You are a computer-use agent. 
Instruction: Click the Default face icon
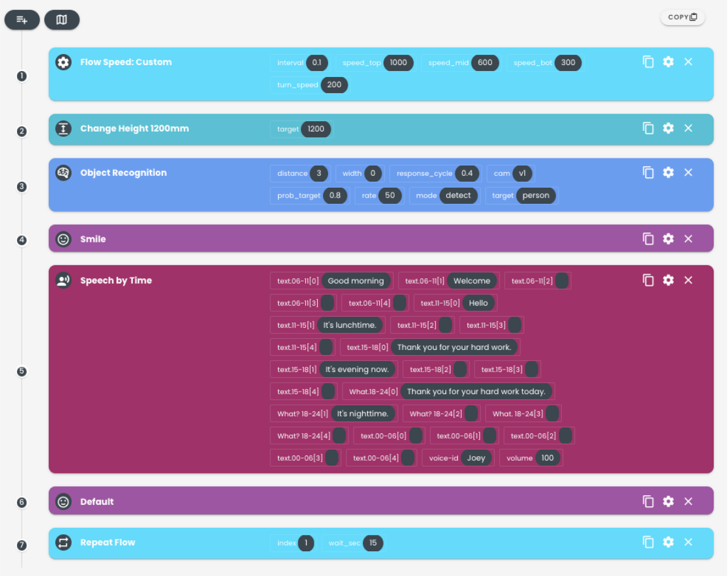tap(64, 502)
